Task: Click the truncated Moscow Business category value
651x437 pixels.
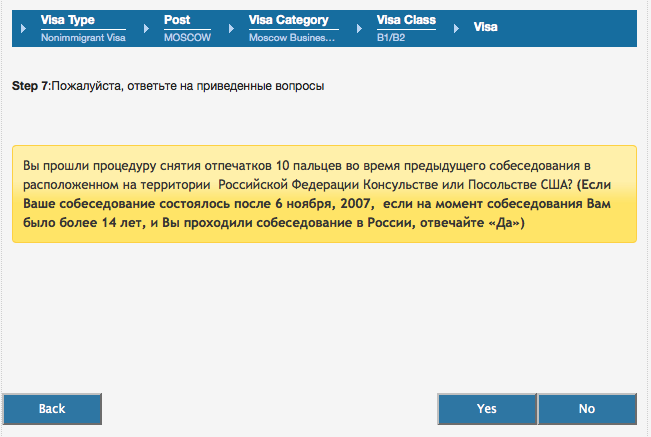Action: point(292,37)
